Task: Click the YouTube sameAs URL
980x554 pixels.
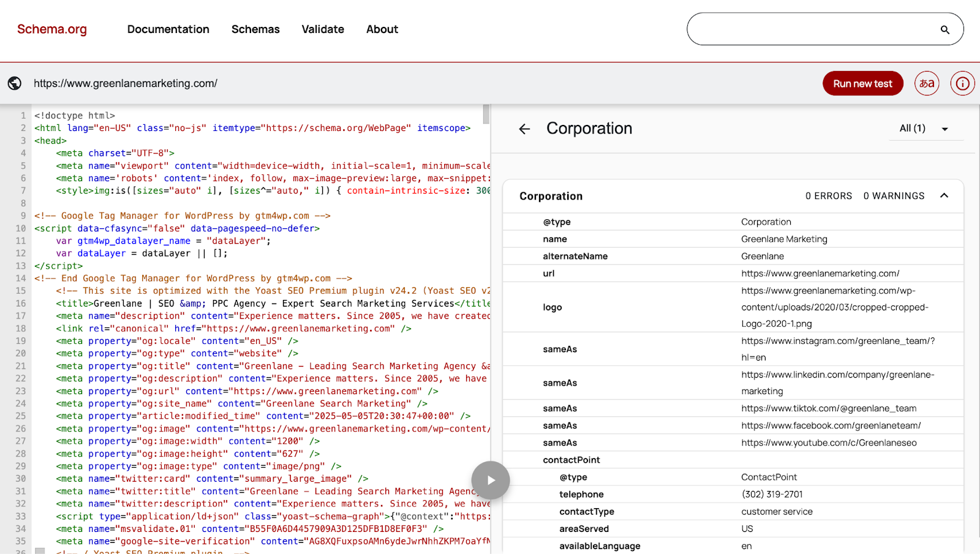Action: pos(829,443)
